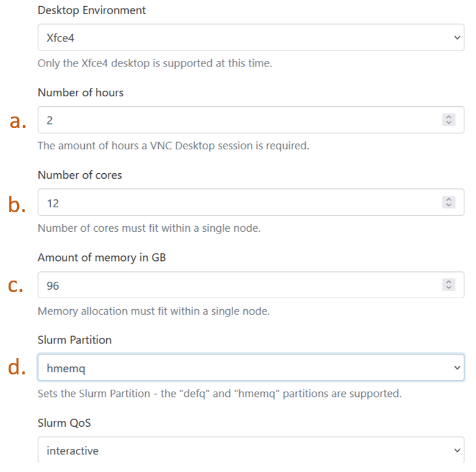Click the Slurm Partition label
The width and height of the screenshot is (476, 472).
74,340
